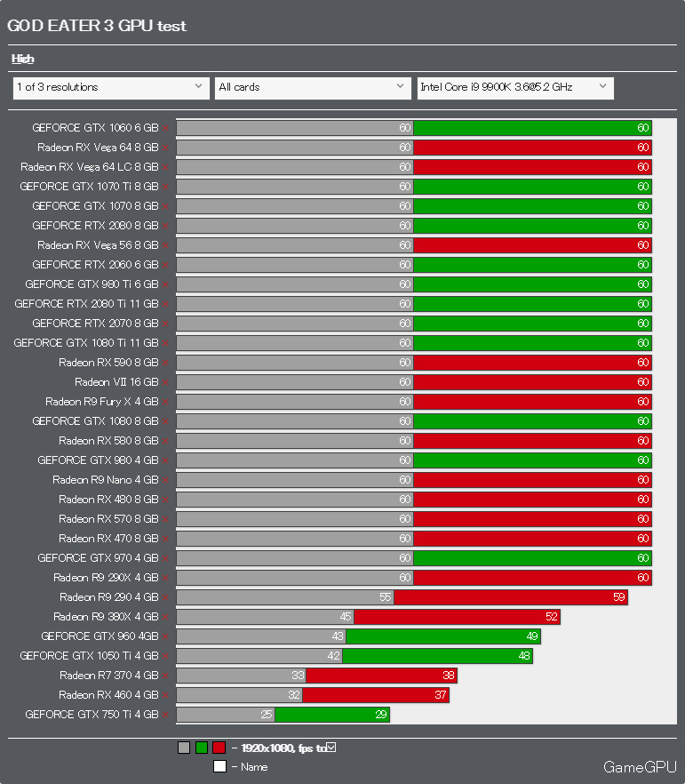The height and width of the screenshot is (784, 685).
Task: Open the 'All cards' dropdown
Action: pyautogui.click(x=313, y=87)
